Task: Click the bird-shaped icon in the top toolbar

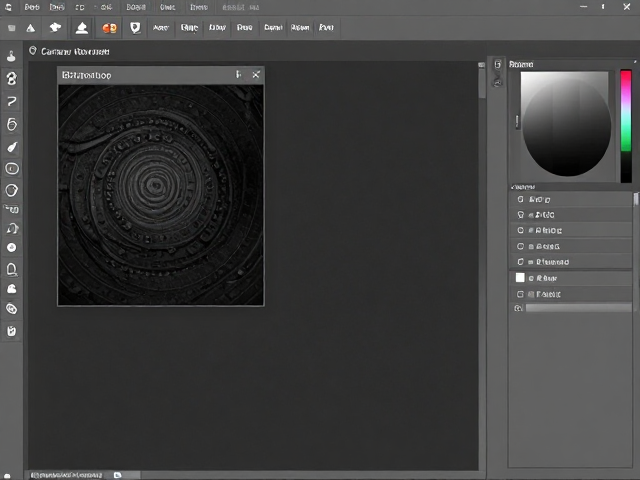Action: coord(55,27)
